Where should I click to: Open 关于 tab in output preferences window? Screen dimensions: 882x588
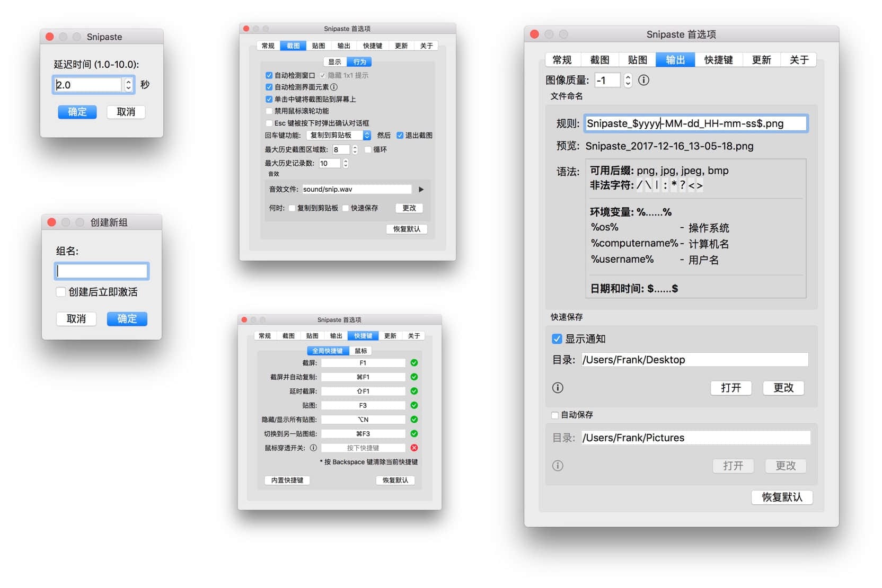[x=799, y=60]
